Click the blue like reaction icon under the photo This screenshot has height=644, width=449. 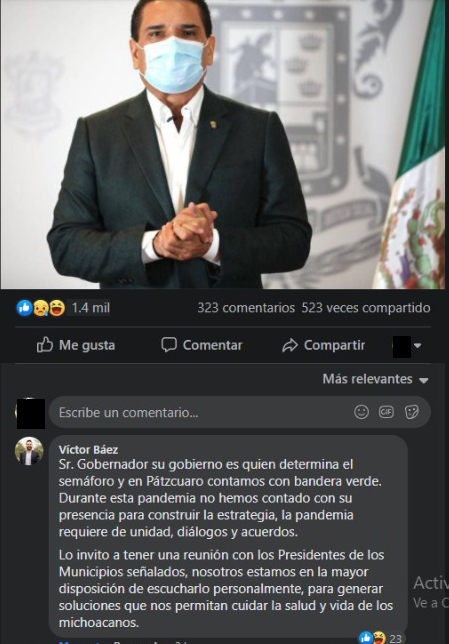tap(24, 308)
